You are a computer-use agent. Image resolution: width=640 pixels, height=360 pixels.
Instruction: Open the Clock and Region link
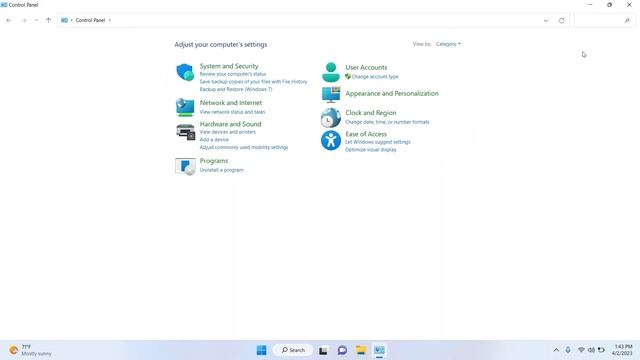pyautogui.click(x=371, y=113)
